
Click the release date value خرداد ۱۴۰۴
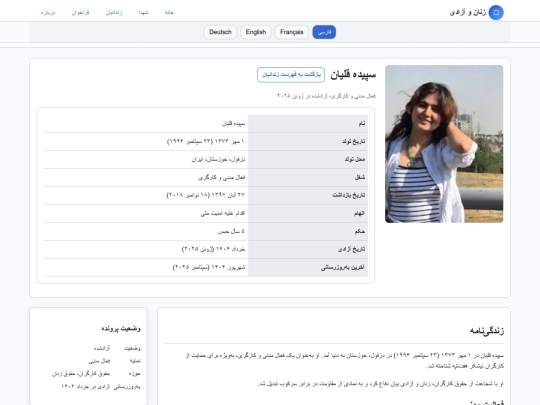[214, 249]
